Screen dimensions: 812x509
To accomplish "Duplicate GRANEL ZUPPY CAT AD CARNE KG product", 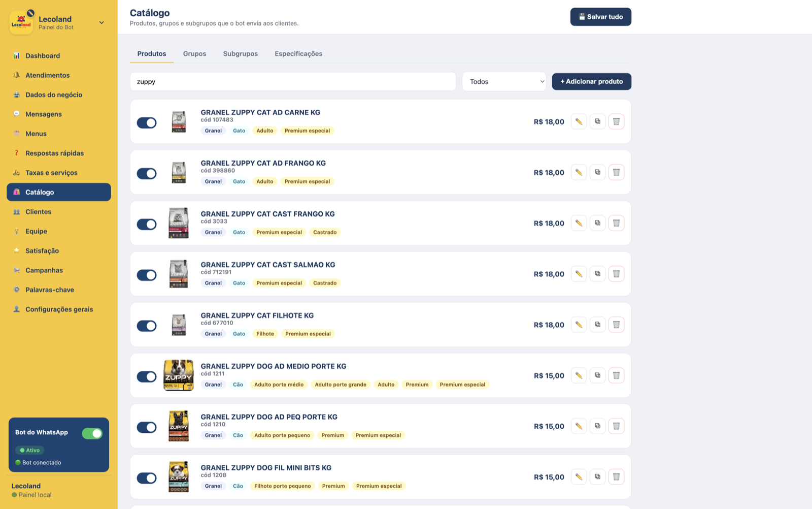I will pyautogui.click(x=597, y=121).
